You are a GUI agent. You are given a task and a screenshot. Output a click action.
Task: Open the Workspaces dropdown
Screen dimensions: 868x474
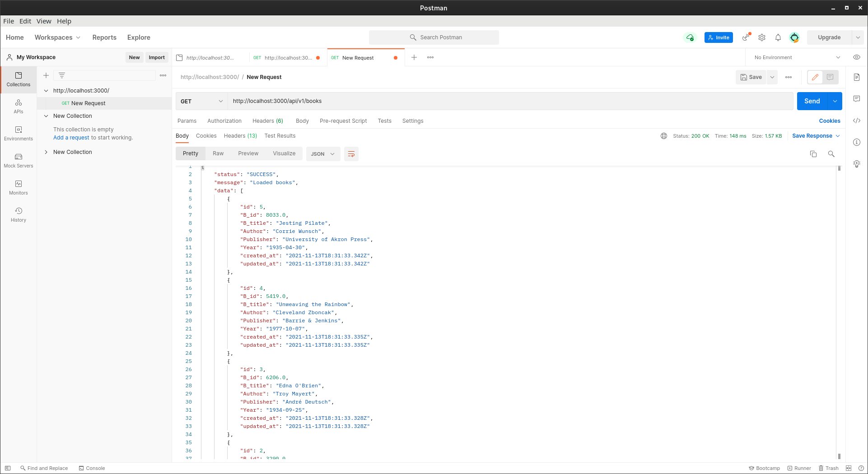57,37
